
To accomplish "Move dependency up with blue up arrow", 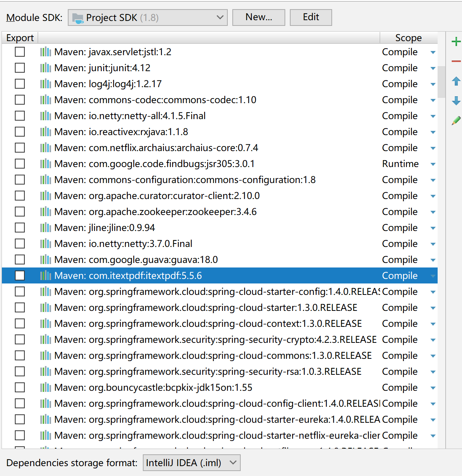I will [x=456, y=81].
